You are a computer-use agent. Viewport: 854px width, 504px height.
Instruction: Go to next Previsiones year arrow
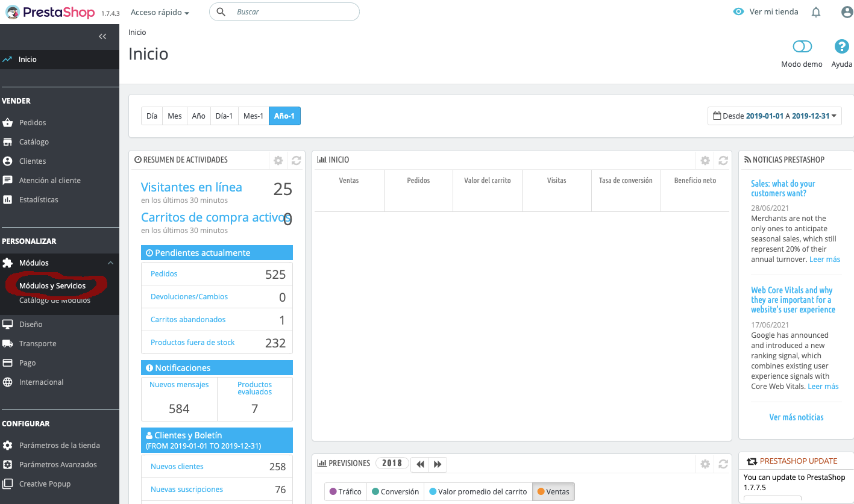[x=438, y=464]
